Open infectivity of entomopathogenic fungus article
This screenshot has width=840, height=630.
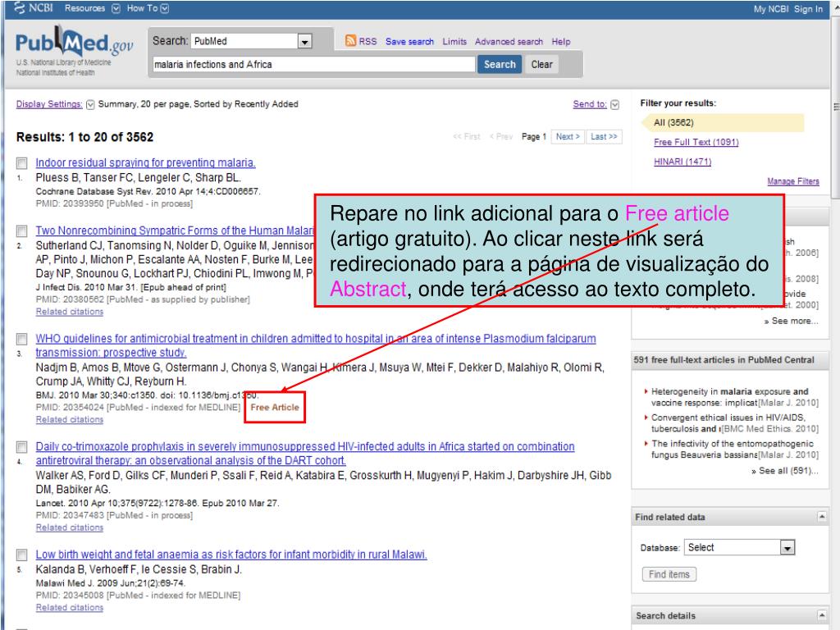734,449
